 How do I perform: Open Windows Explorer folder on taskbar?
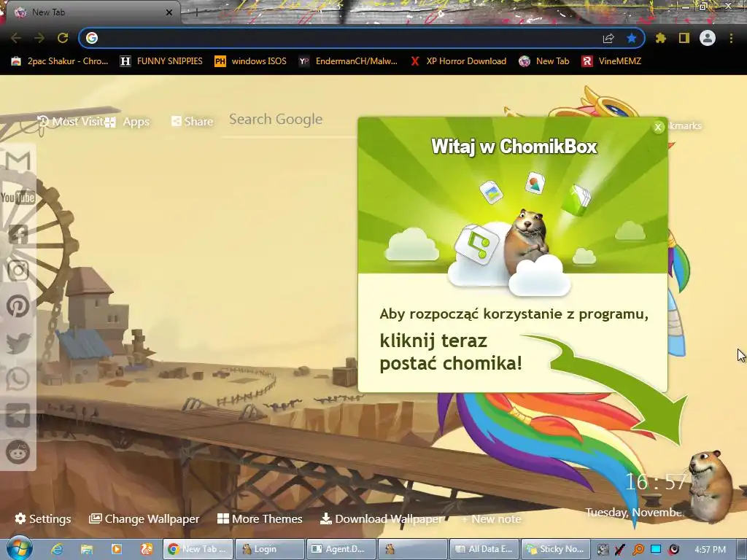87,549
